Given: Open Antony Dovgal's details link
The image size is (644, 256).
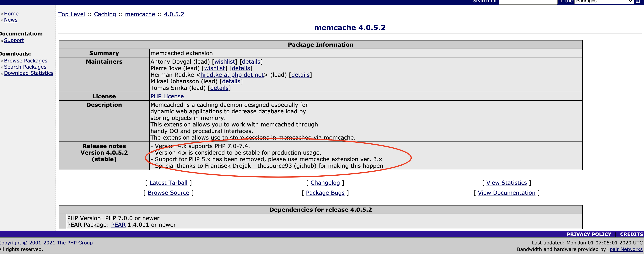Looking at the screenshot, I should coord(251,62).
